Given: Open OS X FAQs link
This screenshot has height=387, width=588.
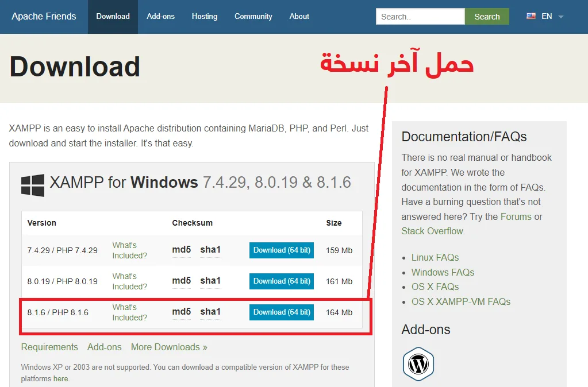Looking at the screenshot, I should [435, 287].
